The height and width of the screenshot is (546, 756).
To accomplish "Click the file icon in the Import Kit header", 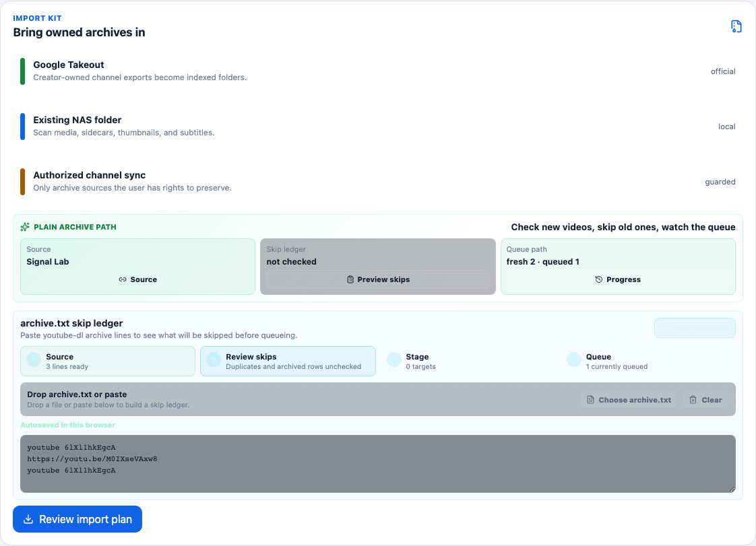I will 736,26.
